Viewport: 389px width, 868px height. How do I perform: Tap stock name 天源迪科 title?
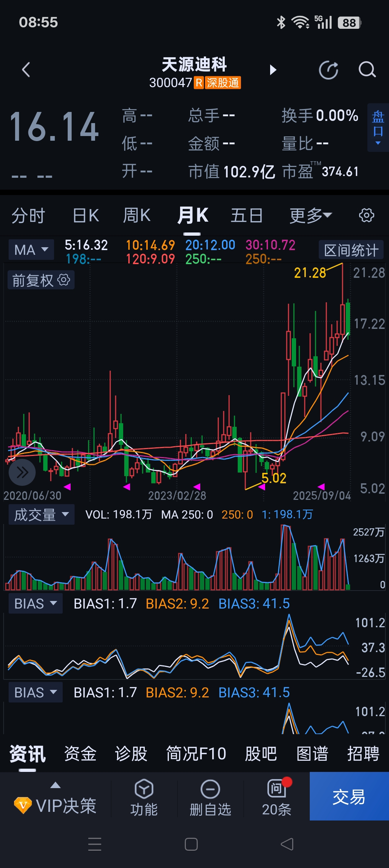194,65
